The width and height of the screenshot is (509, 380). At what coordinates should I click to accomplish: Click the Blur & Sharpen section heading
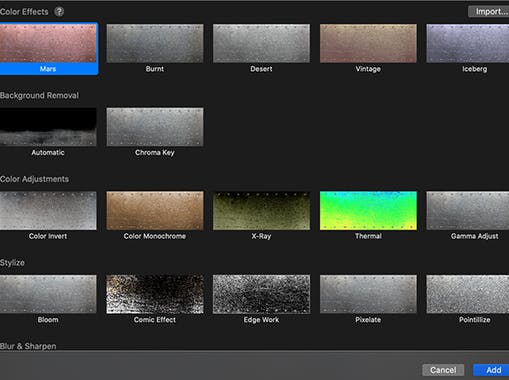coord(28,346)
